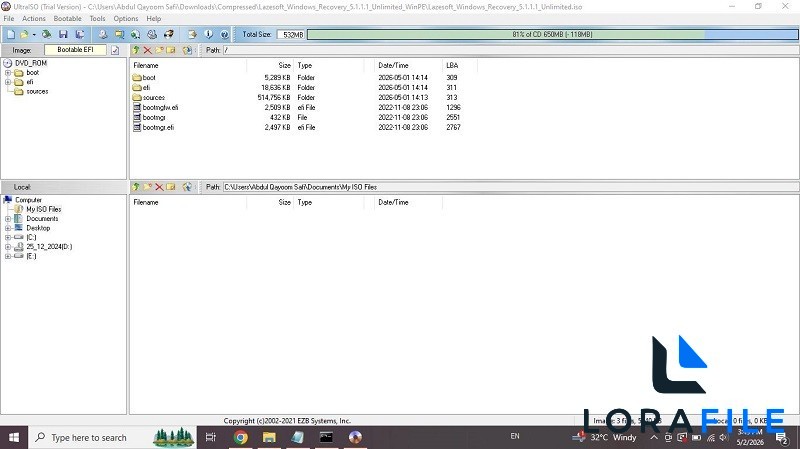Select boot folder row in file list
800x449 pixels.
pos(148,78)
